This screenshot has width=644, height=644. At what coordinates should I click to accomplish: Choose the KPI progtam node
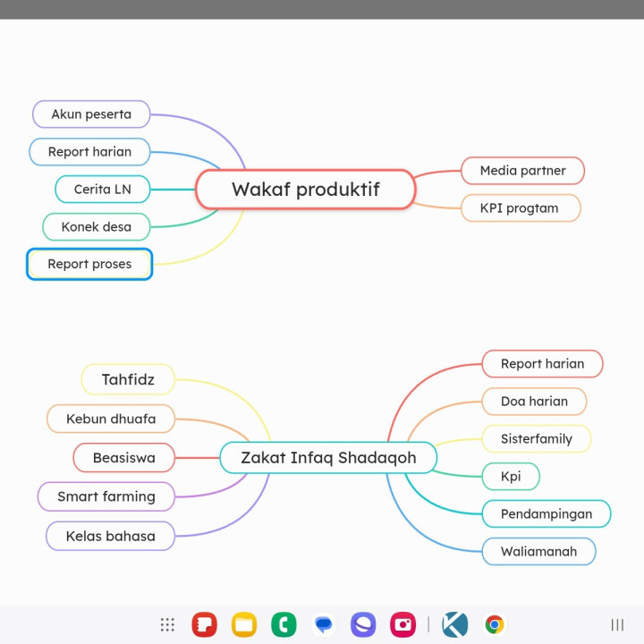[x=520, y=208]
